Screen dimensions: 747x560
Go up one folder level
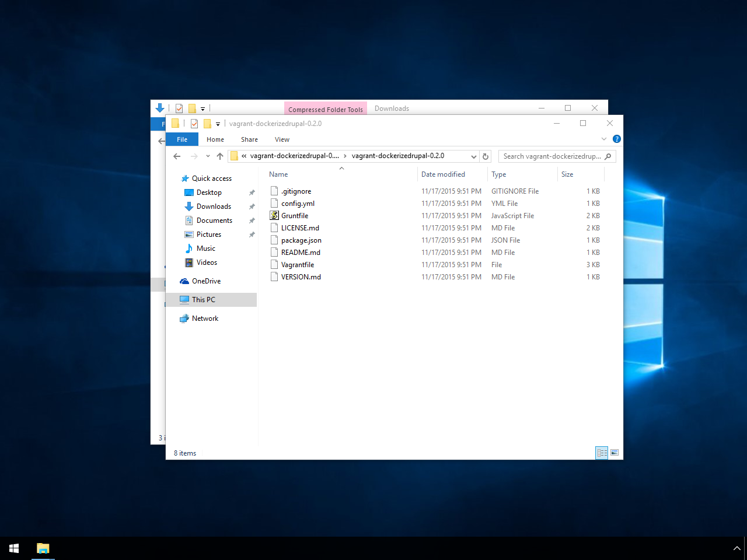(x=220, y=156)
